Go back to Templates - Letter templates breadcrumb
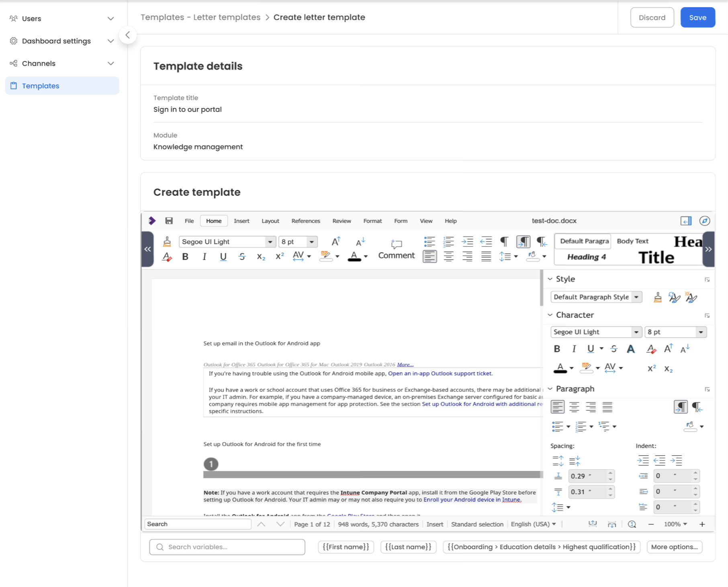The height and width of the screenshot is (587, 728). (x=200, y=17)
